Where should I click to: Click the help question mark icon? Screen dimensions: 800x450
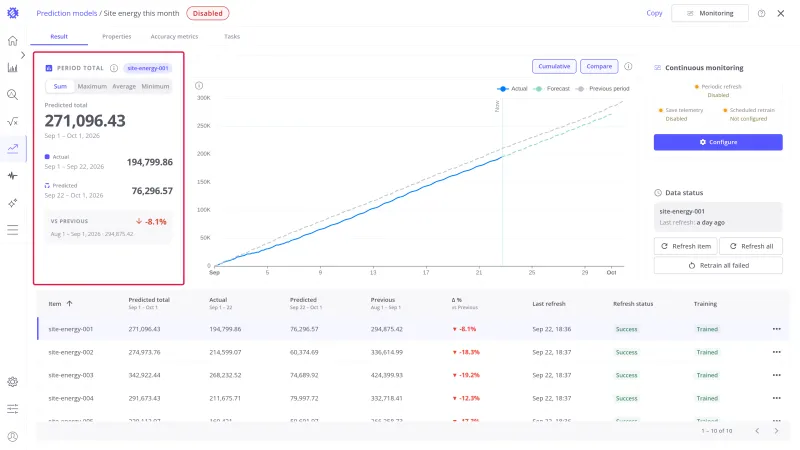761,13
